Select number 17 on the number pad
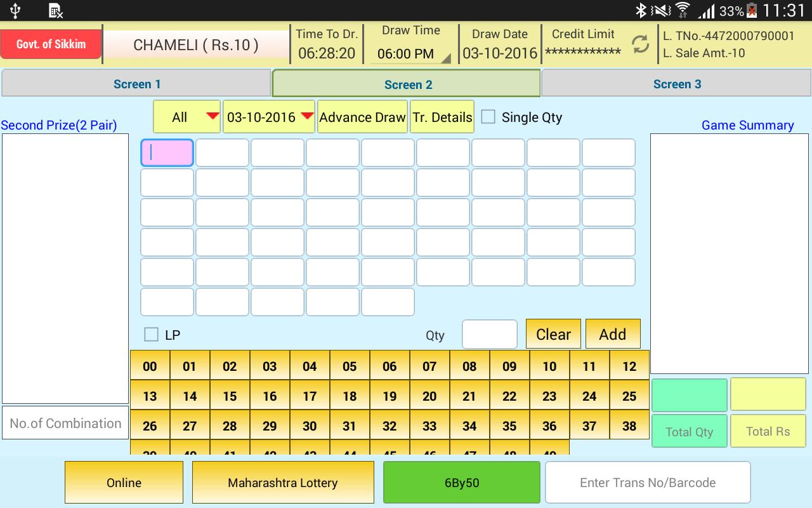The width and height of the screenshot is (812, 508). point(310,396)
